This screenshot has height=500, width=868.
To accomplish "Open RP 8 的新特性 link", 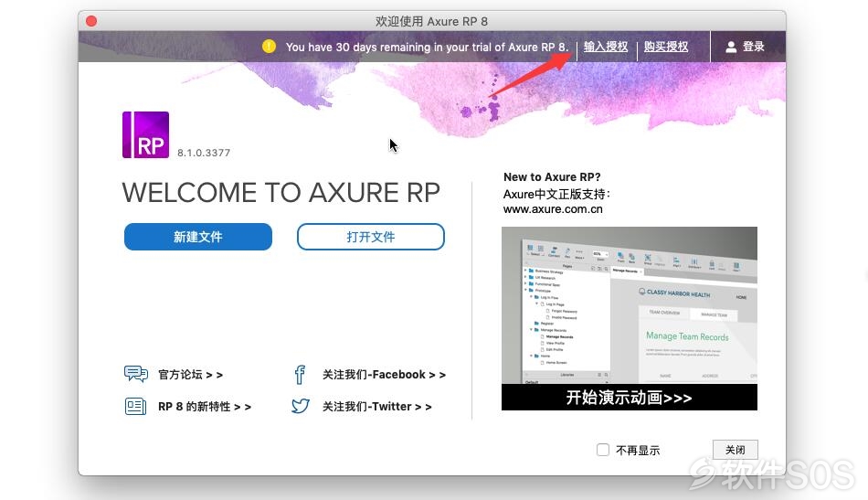I will [205, 407].
